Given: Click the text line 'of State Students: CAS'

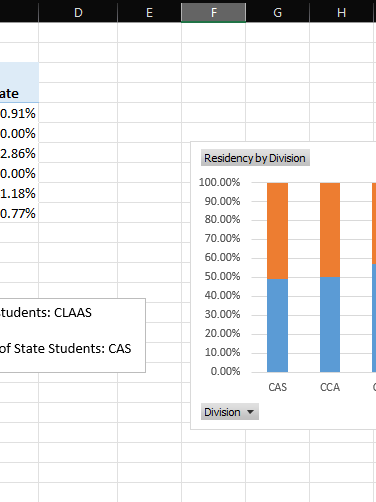Looking at the screenshot, I should click(65, 348).
